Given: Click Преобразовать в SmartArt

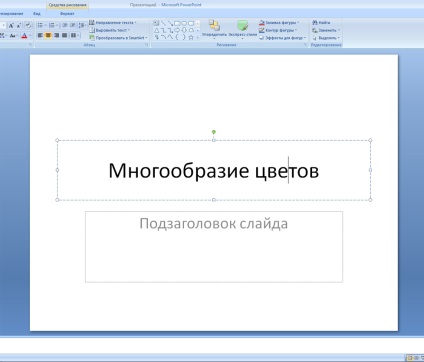Looking at the screenshot, I should (118, 38).
